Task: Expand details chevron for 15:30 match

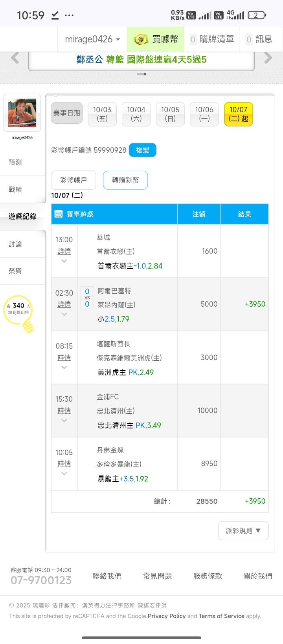Action: point(64,421)
